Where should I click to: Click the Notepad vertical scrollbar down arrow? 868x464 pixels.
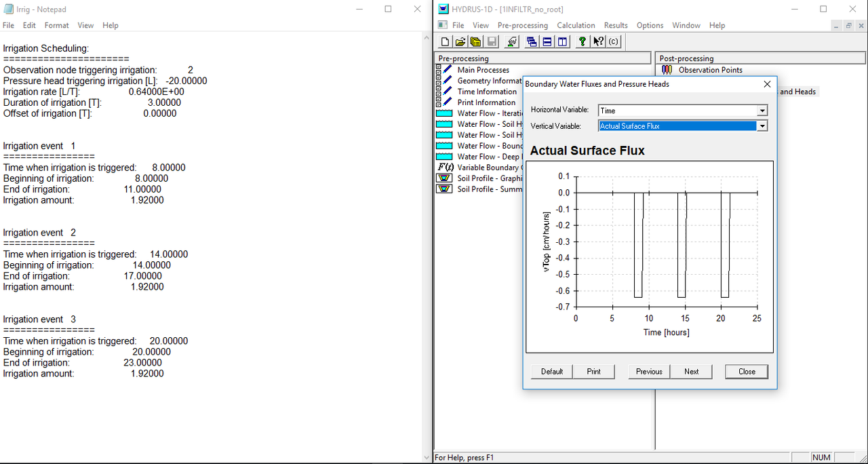(x=426, y=457)
